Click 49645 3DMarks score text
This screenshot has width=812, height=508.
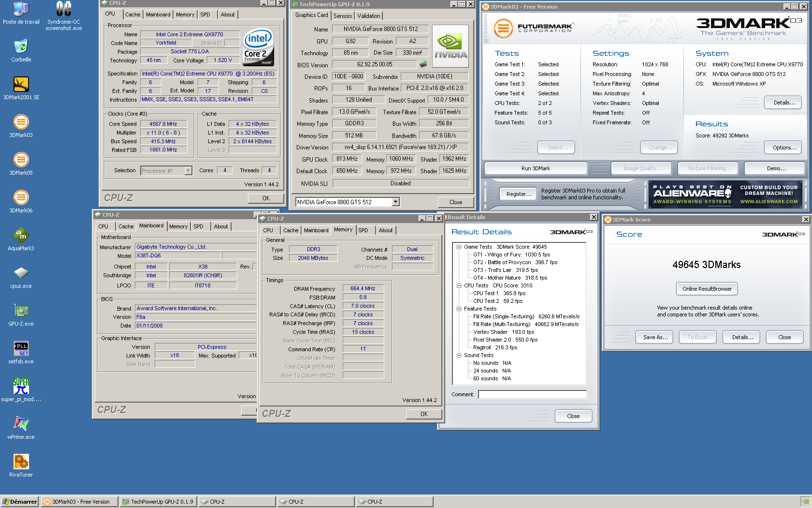point(706,265)
